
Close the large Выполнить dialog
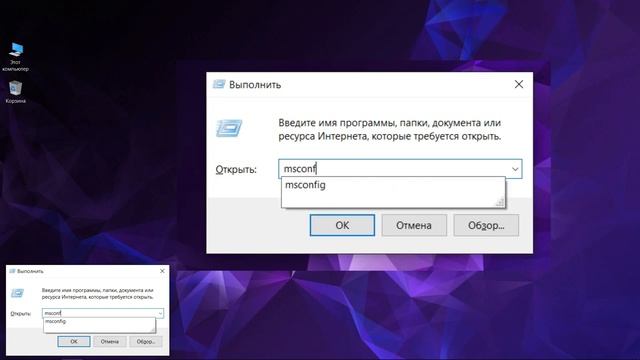519,84
